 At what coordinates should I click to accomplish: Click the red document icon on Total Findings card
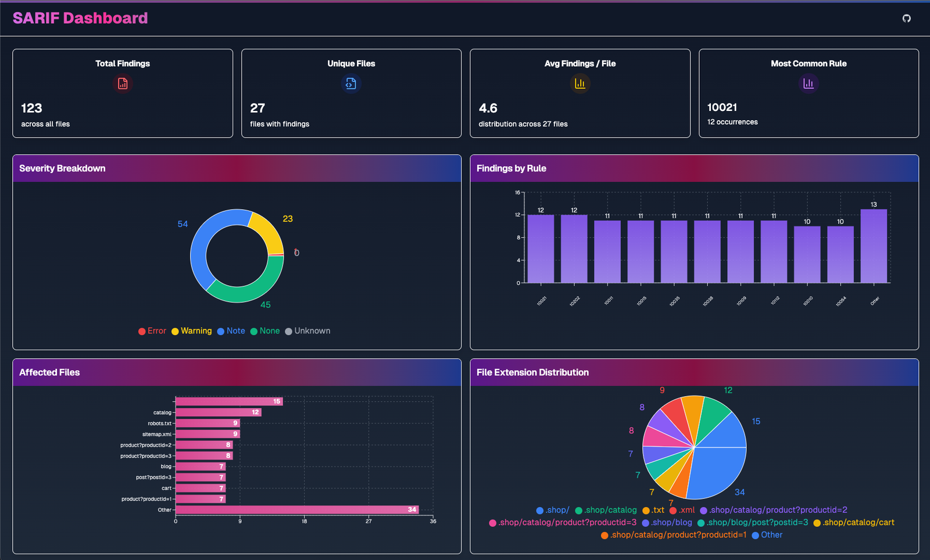[x=122, y=84]
